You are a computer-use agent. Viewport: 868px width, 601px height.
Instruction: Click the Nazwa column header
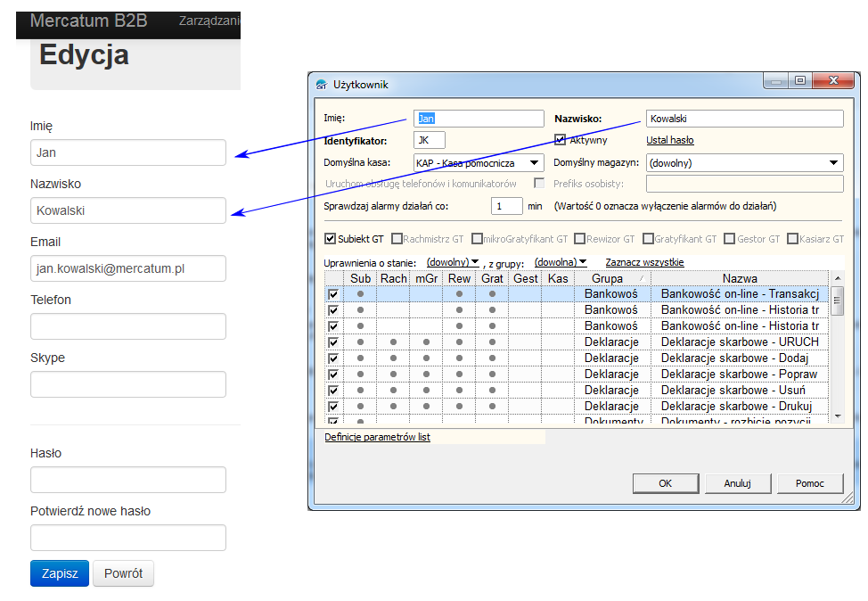point(740,279)
